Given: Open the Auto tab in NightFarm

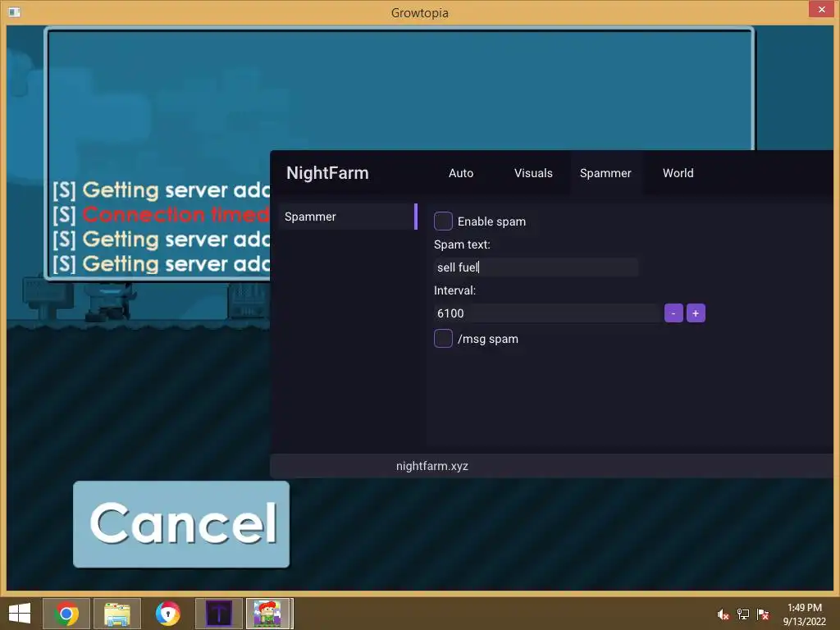Looking at the screenshot, I should (461, 173).
